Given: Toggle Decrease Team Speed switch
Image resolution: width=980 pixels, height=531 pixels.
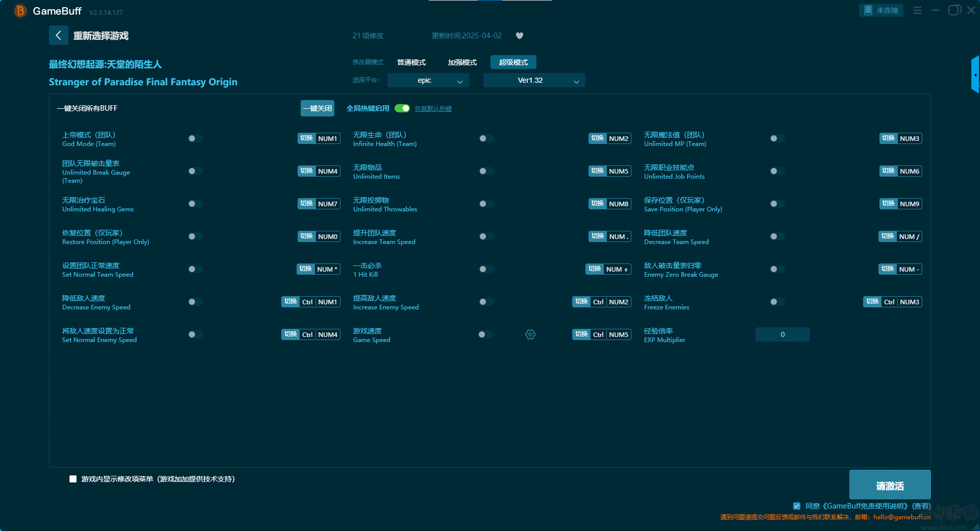Looking at the screenshot, I should click(x=777, y=236).
